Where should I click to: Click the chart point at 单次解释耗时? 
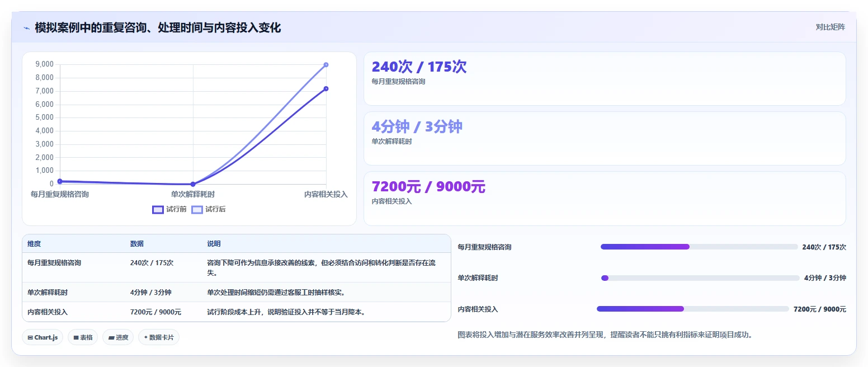pyautogui.click(x=193, y=183)
